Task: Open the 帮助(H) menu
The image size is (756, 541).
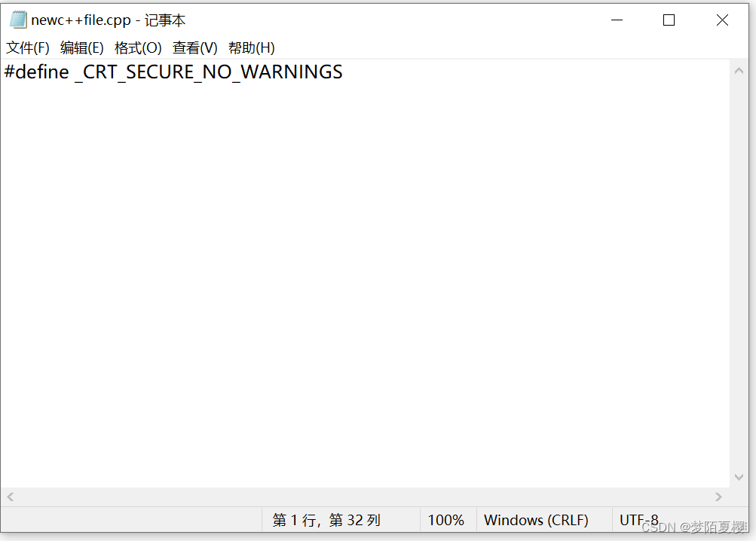Action: coord(250,47)
